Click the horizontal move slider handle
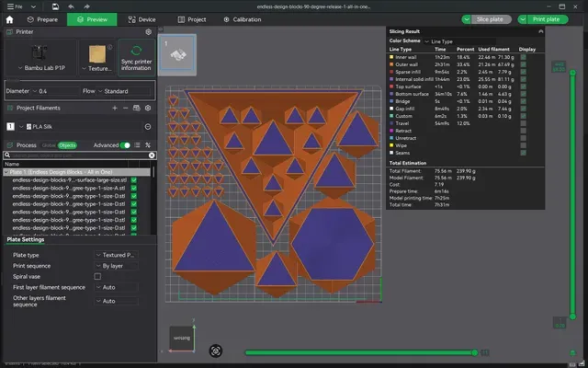588x368 pixels. click(x=474, y=352)
